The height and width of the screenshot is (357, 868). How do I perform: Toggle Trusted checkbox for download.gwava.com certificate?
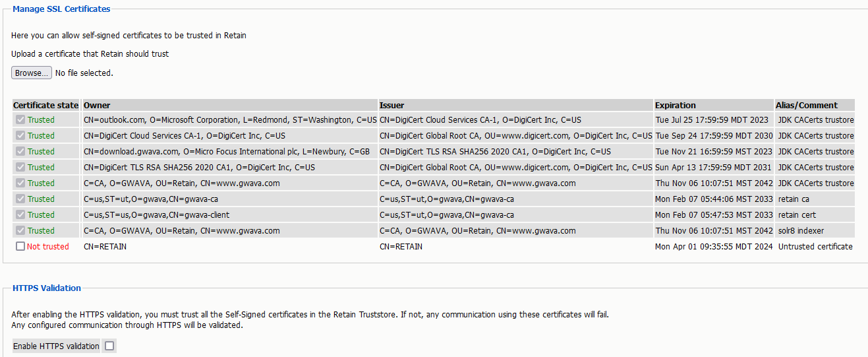[20, 152]
